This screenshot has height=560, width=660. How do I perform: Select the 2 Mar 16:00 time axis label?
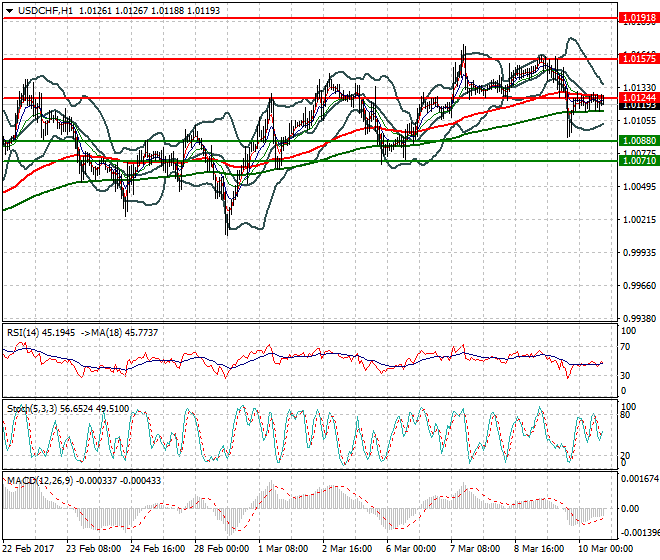[347, 549]
